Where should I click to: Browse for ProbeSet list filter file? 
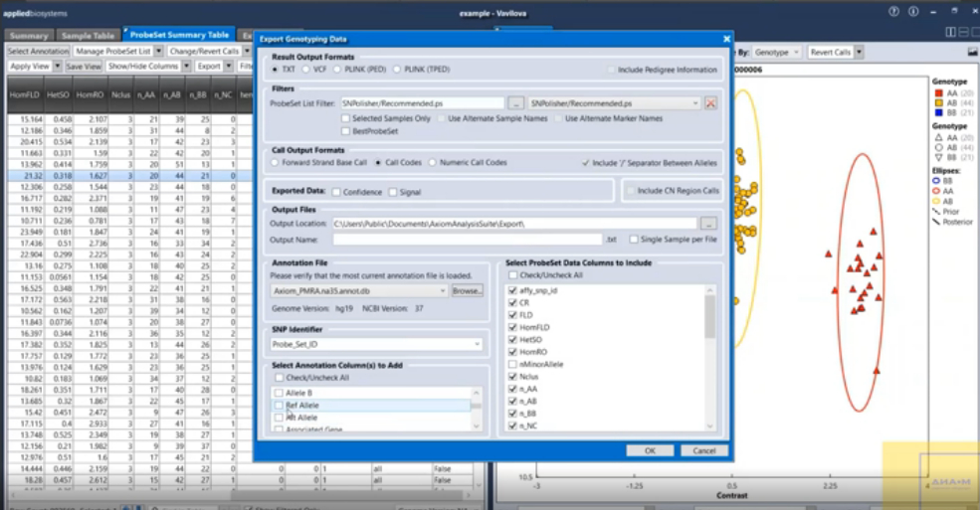pyautogui.click(x=515, y=103)
